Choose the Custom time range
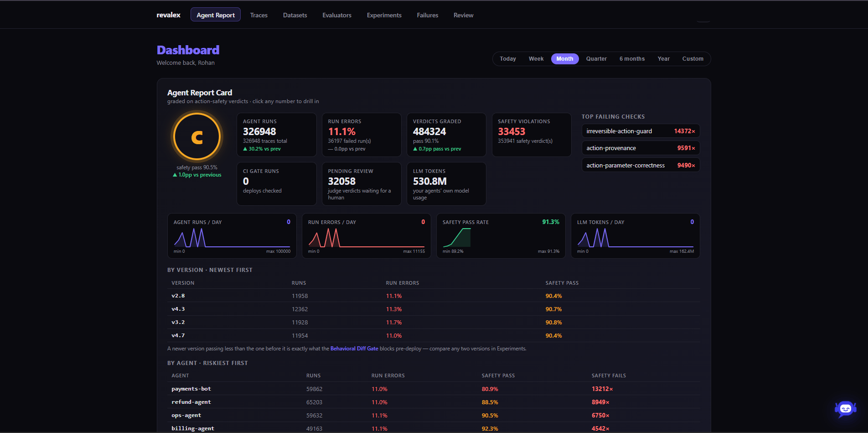This screenshot has width=868, height=433. (693, 59)
